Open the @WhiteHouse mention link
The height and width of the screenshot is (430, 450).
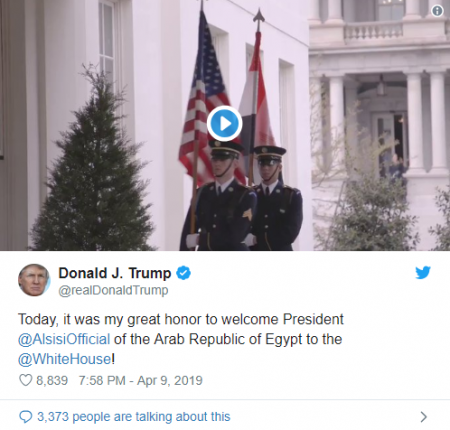click(65, 359)
